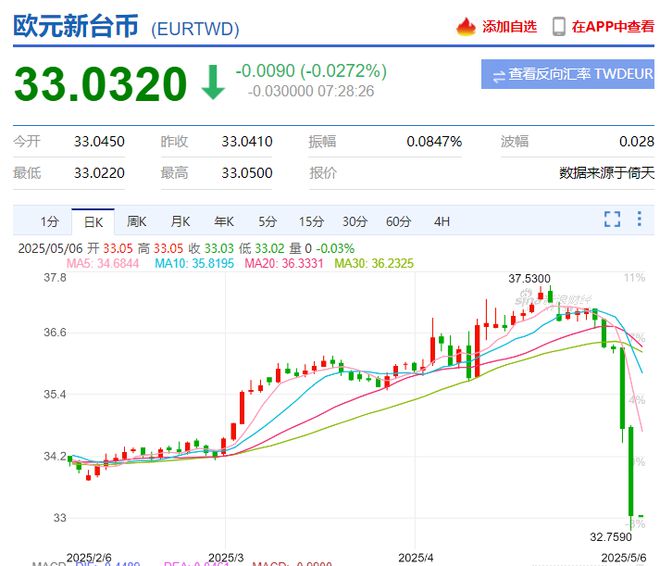
Task: Switch to the 60分 chart tab
Action: point(398,221)
